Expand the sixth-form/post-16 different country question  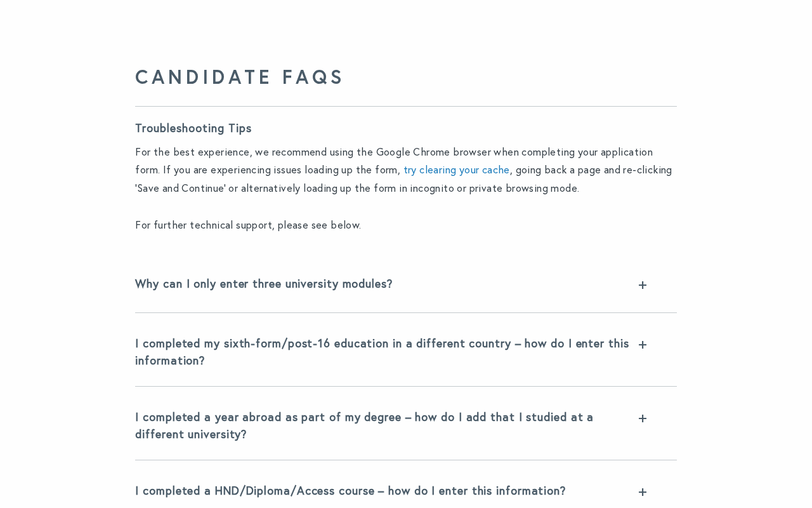tap(381, 344)
